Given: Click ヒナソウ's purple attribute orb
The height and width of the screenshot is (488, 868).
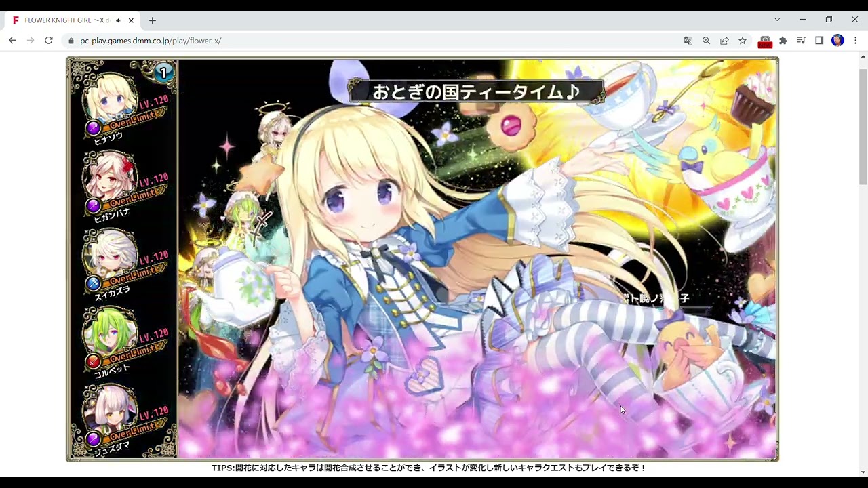Looking at the screenshot, I should coord(93,127).
